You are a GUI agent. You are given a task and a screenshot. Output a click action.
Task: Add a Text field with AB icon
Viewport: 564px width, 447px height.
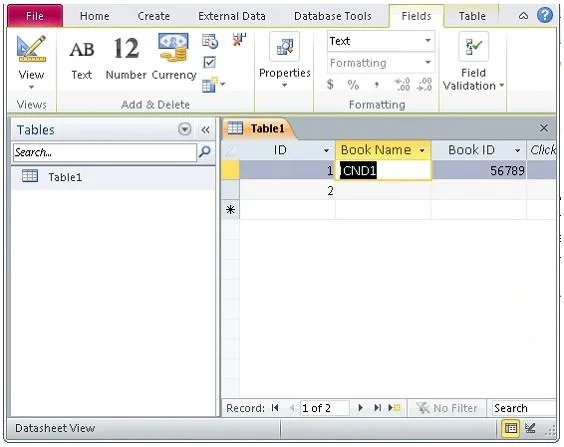click(82, 58)
